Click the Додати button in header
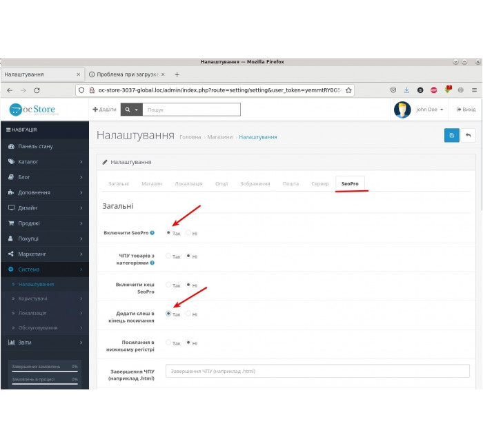The image size is (483, 448). tap(104, 110)
